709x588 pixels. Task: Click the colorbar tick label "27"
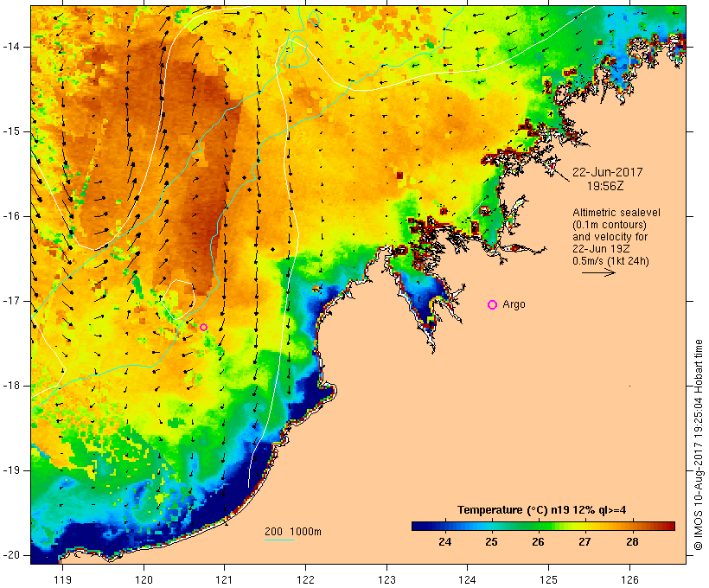pos(584,541)
